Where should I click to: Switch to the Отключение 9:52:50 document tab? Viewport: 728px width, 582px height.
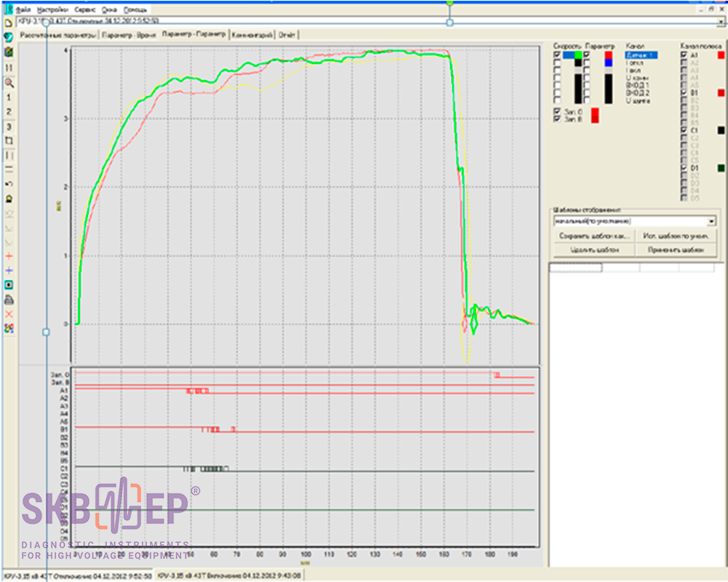(78, 576)
